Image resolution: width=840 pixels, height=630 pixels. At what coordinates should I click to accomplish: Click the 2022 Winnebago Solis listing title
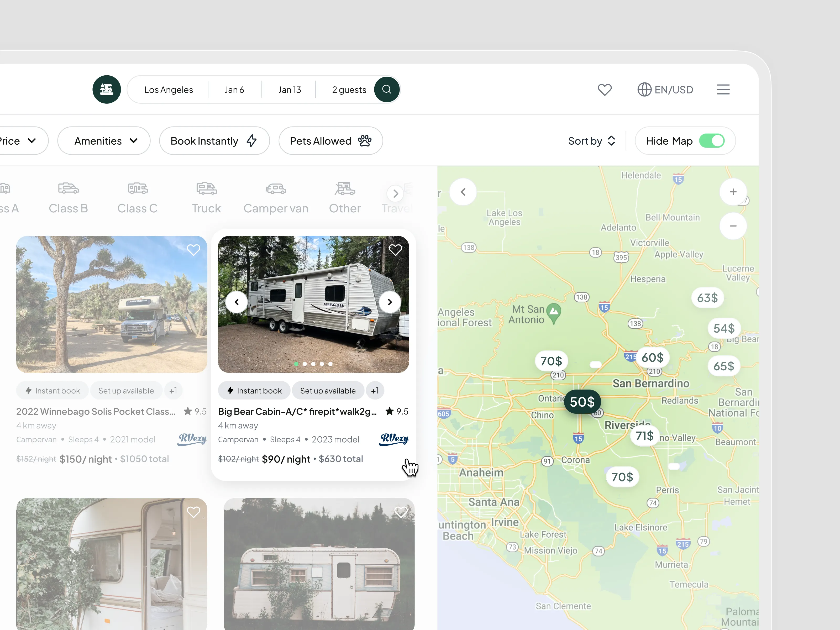pos(96,412)
